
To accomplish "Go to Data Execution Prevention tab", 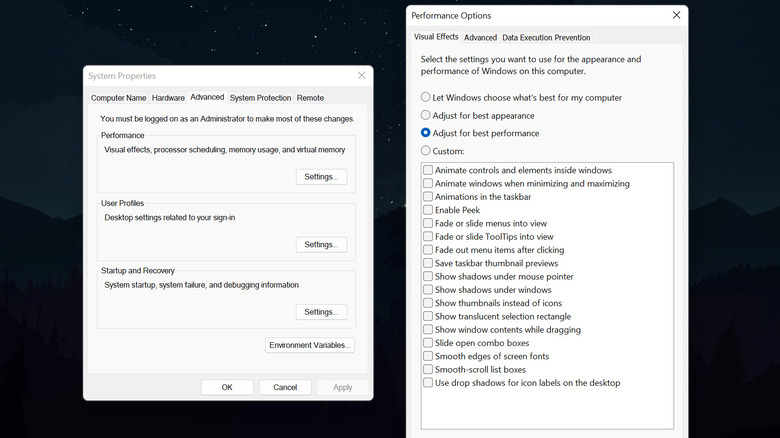I will click(546, 38).
